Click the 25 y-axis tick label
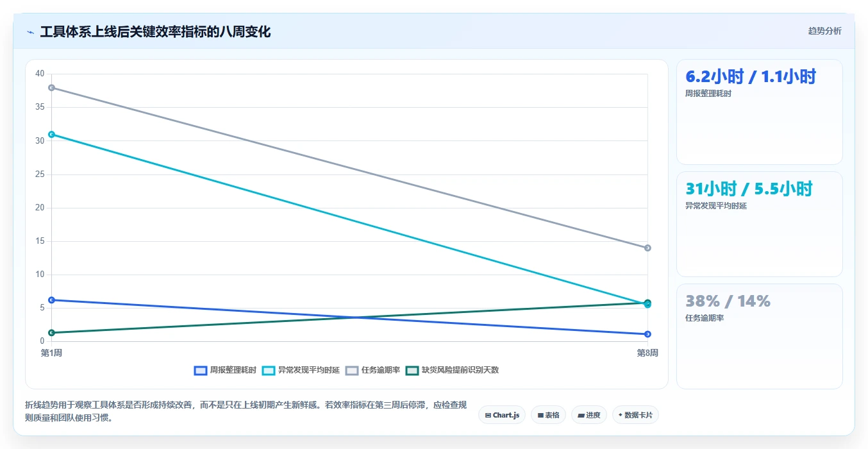Image resolution: width=868 pixels, height=449 pixels. (40, 174)
